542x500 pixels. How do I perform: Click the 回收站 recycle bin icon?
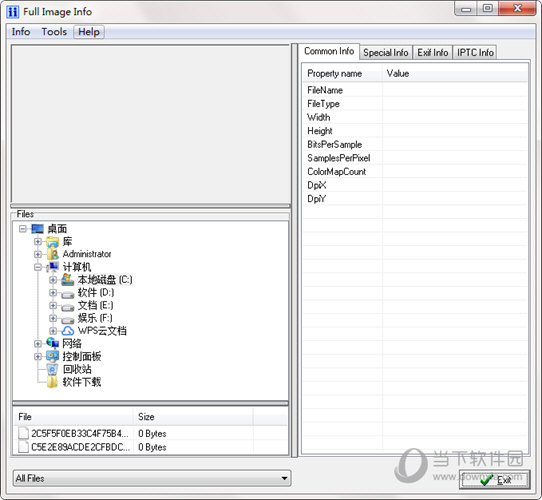coord(53,369)
